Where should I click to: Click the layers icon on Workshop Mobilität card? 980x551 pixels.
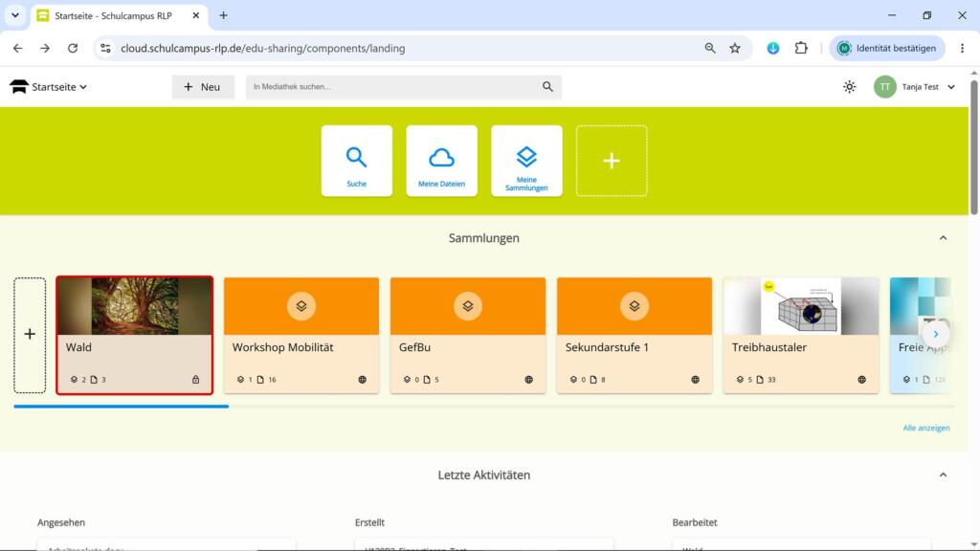pyautogui.click(x=301, y=306)
